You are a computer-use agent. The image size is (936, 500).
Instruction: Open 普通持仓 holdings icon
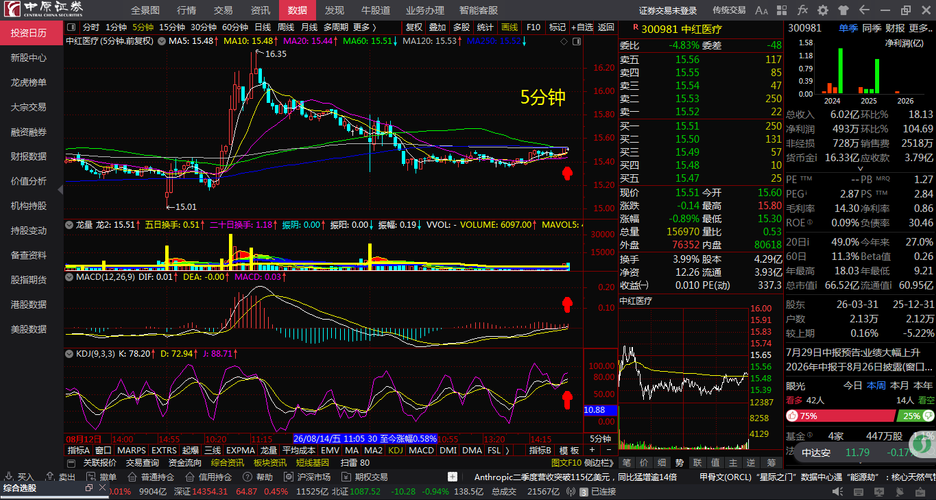point(133,477)
